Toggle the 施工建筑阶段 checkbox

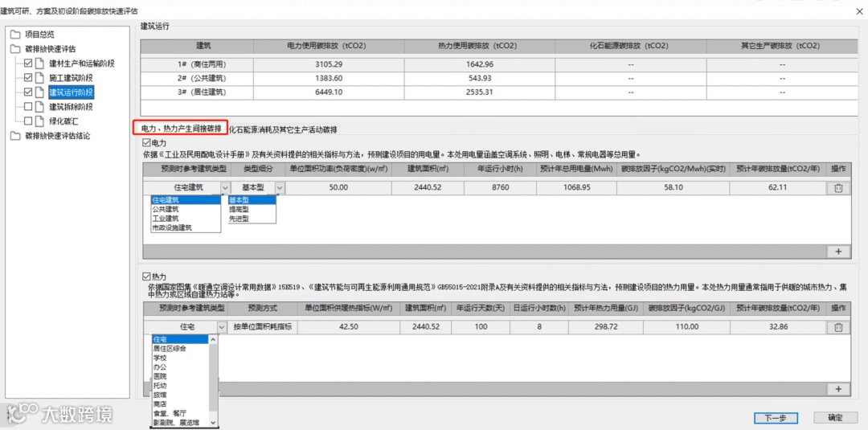click(x=28, y=77)
